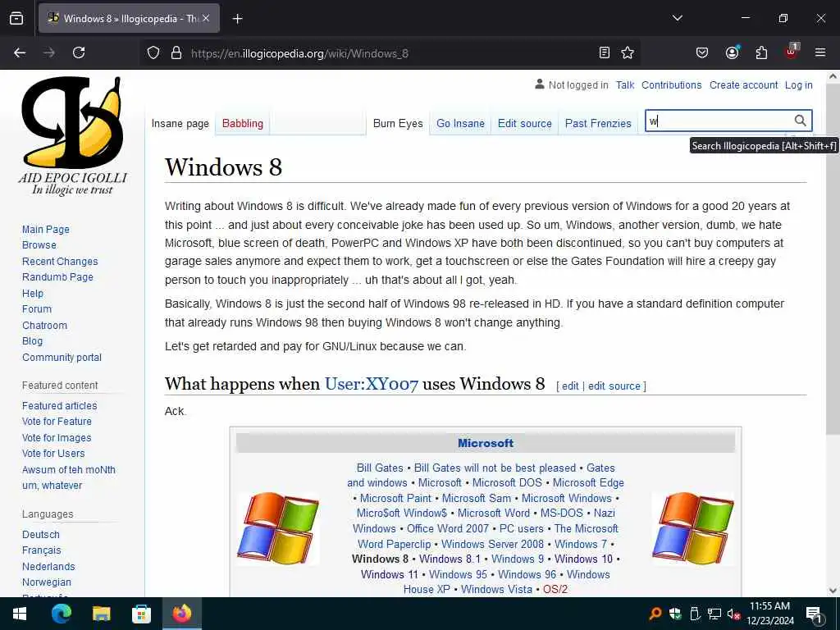Open Windows Vista article link
840x630 pixels.
pyautogui.click(x=496, y=589)
